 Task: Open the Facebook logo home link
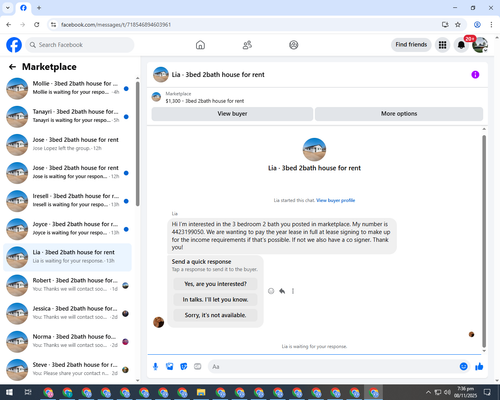(x=14, y=45)
